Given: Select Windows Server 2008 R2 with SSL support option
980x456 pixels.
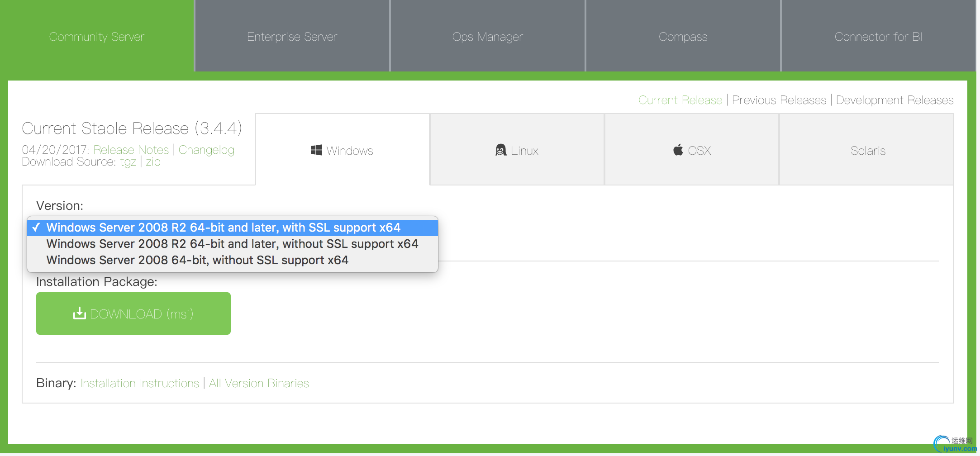Looking at the screenshot, I should click(x=233, y=227).
